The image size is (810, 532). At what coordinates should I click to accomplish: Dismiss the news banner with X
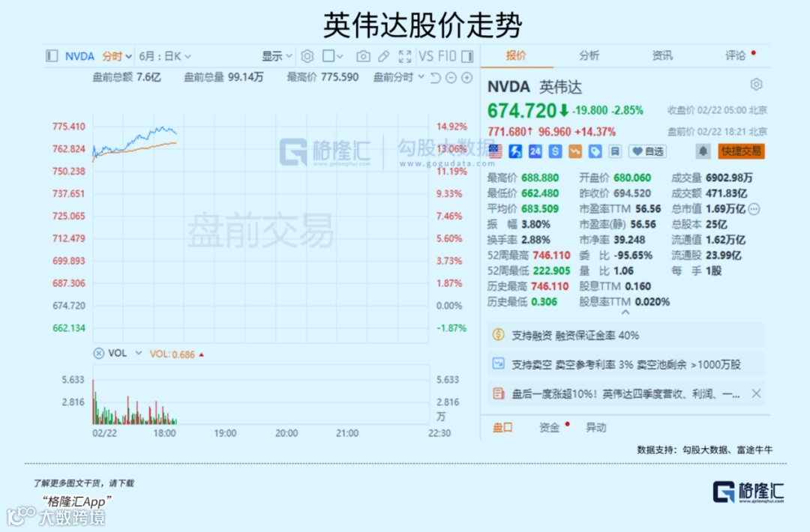[x=756, y=393]
